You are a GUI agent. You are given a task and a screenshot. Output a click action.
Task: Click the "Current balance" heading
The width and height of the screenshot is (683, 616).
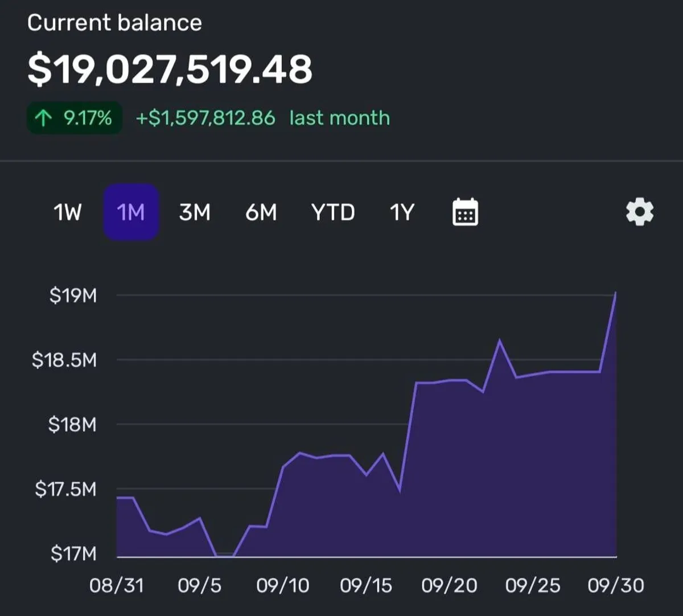click(x=114, y=23)
